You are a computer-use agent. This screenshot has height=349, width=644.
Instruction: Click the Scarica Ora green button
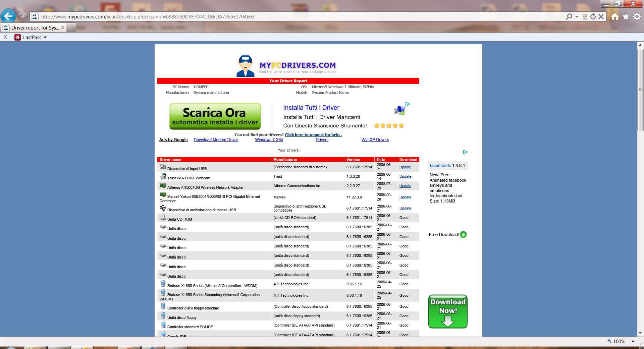(215, 116)
